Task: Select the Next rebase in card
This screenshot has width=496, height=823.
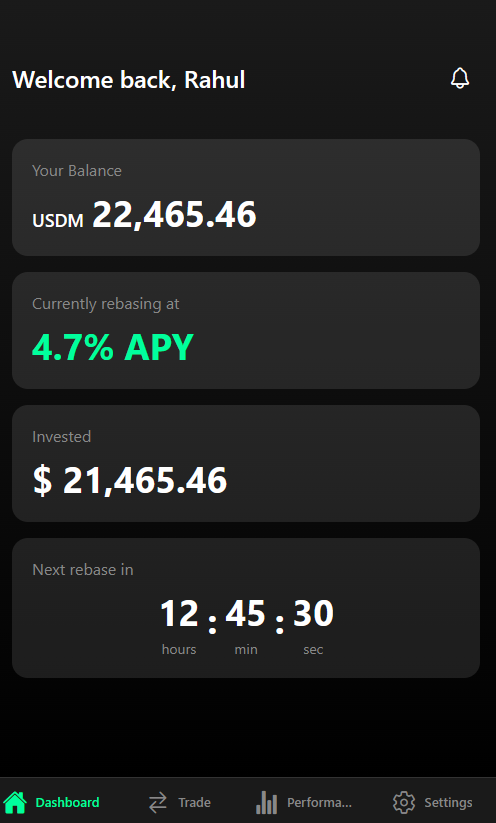Action: tap(246, 608)
